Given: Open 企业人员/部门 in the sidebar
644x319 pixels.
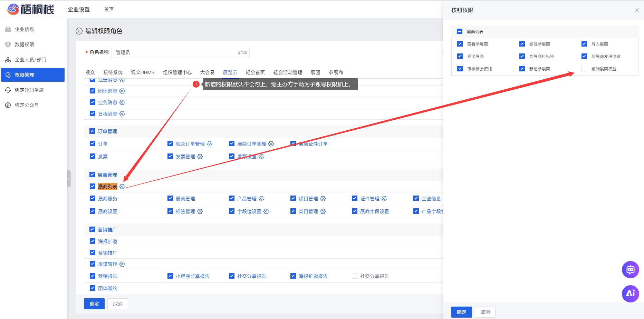Looking at the screenshot, I should [x=30, y=60].
